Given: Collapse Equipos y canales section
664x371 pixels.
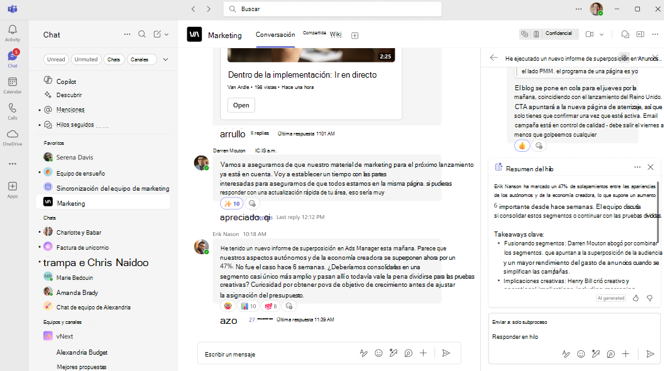Looking at the screenshot, I should 62,322.
